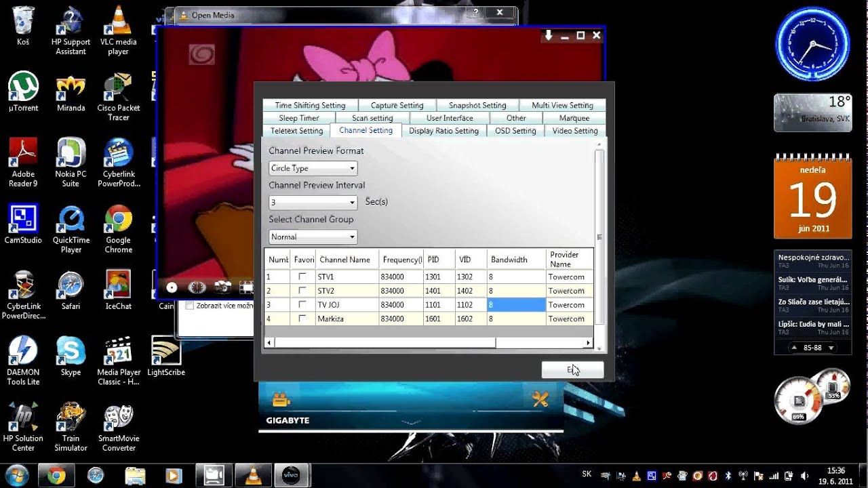868x488 pixels.
Task: Click the Provider Name column header
Action: 570,259
